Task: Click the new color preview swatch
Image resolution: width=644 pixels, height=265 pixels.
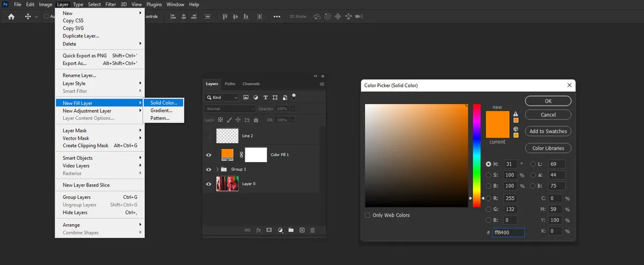Action: pos(497,118)
